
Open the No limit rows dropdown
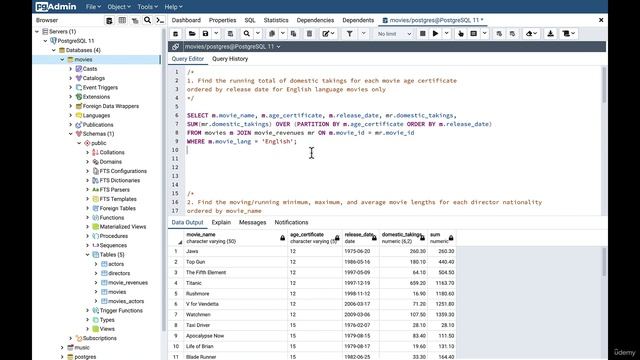click(x=394, y=34)
